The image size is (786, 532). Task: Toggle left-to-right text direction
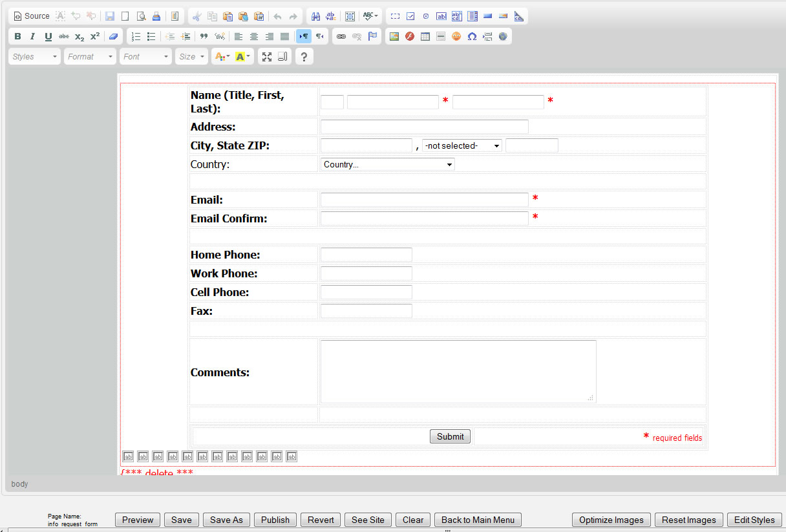coord(304,36)
